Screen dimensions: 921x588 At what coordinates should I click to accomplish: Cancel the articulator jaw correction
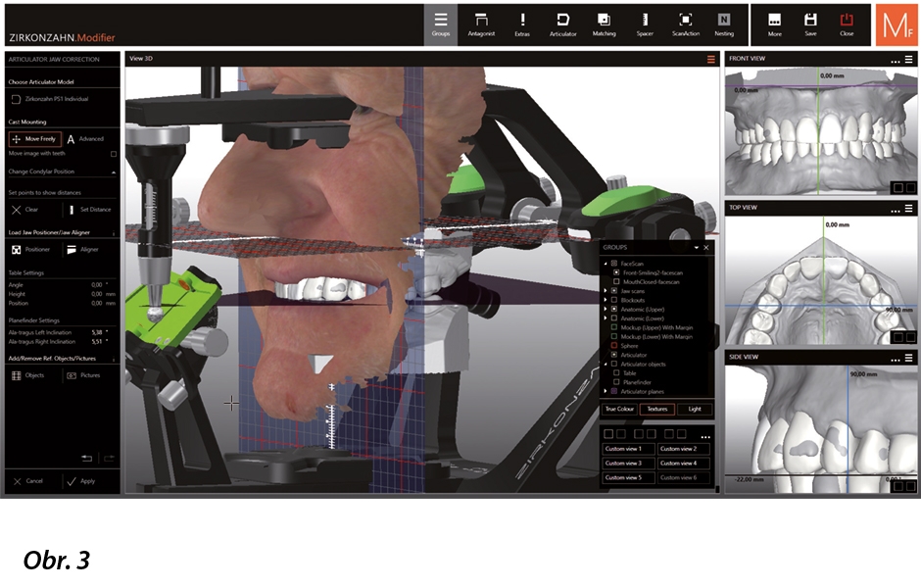(28, 482)
